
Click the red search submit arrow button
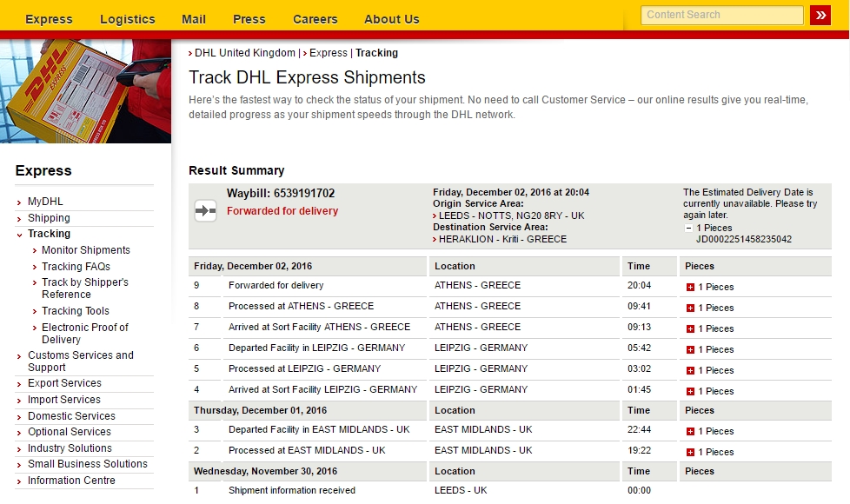coord(820,15)
